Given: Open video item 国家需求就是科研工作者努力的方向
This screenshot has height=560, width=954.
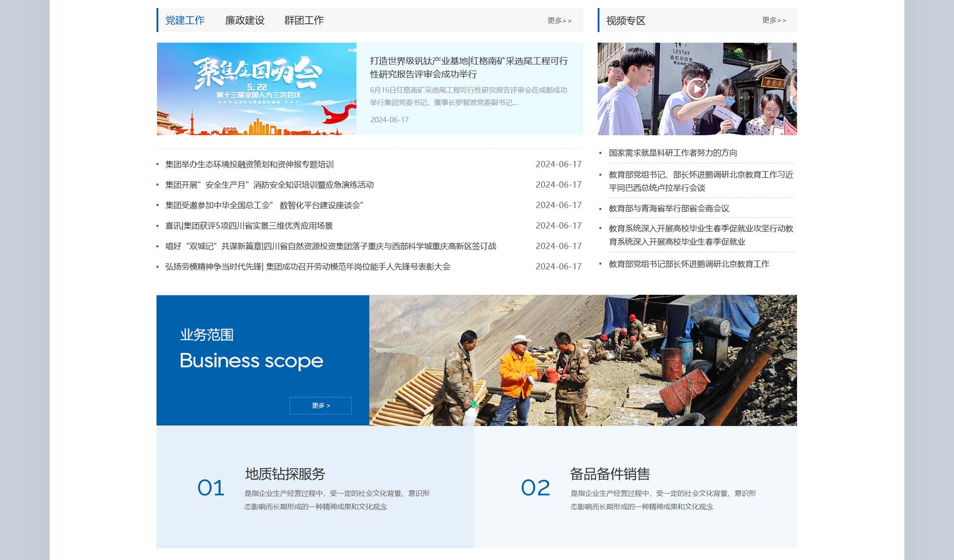Looking at the screenshot, I should tap(673, 153).
